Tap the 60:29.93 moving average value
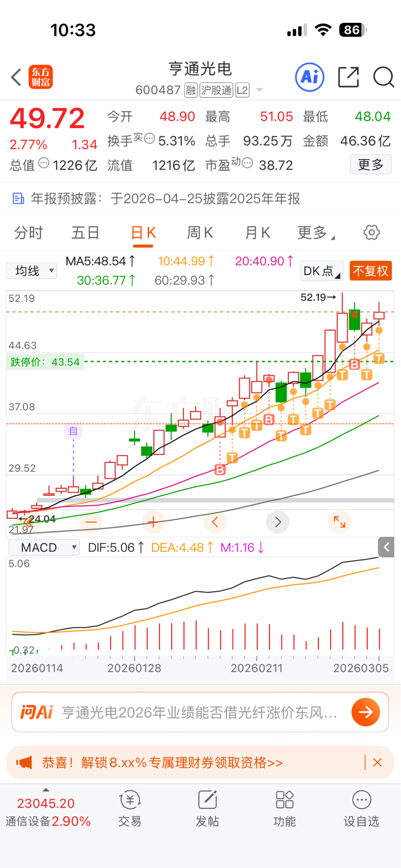Viewport: 401px width, 868px height. tap(185, 280)
